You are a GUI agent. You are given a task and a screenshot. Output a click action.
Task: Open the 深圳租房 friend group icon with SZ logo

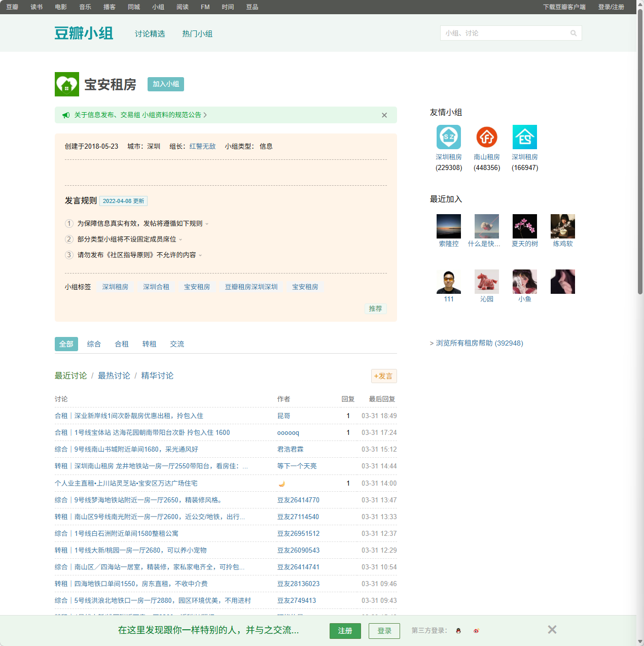pyautogui.click(x=449, y=137)
